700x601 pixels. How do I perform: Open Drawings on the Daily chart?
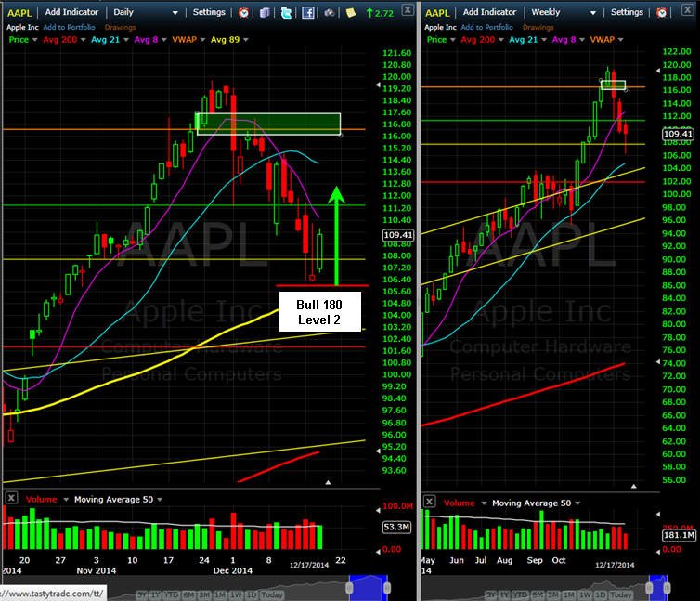121,27
